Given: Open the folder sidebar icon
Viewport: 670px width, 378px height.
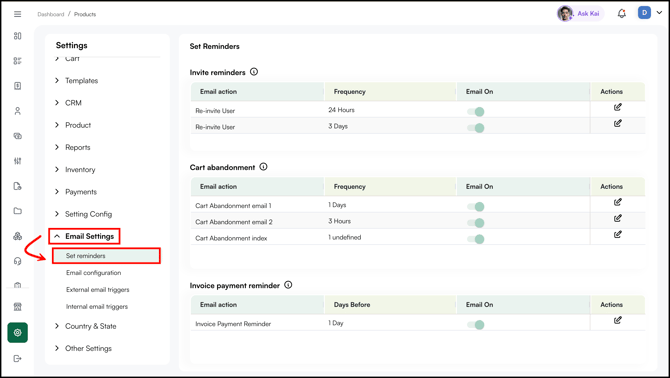Looking at the screenshot, I should [18, 211].
